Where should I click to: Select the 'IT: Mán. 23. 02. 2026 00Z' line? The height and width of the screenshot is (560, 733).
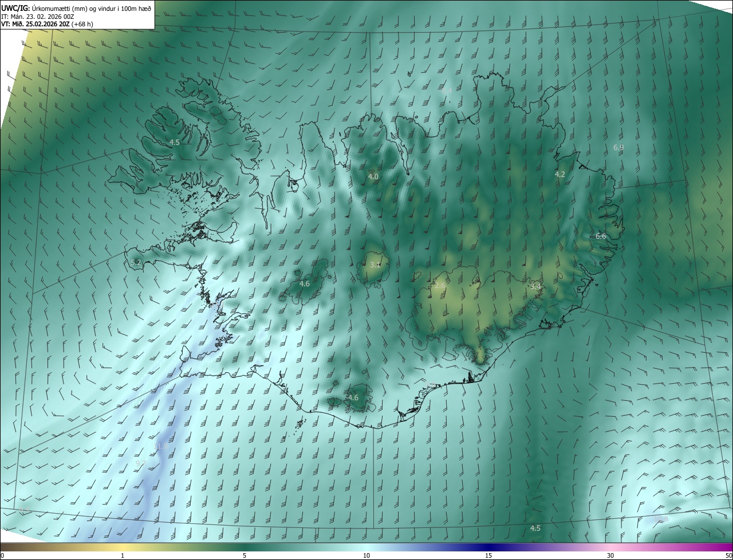pyautogui.click(x=38, y=17)
